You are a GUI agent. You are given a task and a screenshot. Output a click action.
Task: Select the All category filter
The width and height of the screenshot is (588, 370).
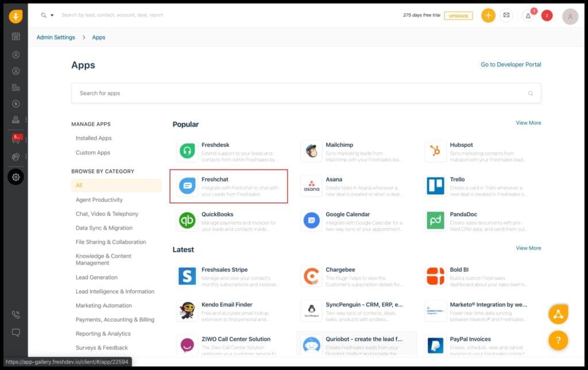click(x=80, y=185)
